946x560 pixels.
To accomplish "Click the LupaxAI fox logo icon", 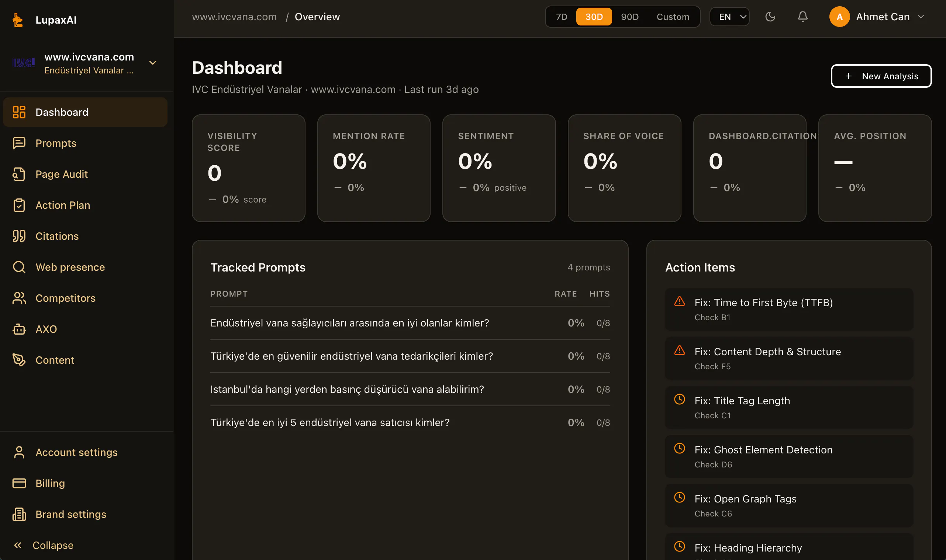I will pos(17,20).
